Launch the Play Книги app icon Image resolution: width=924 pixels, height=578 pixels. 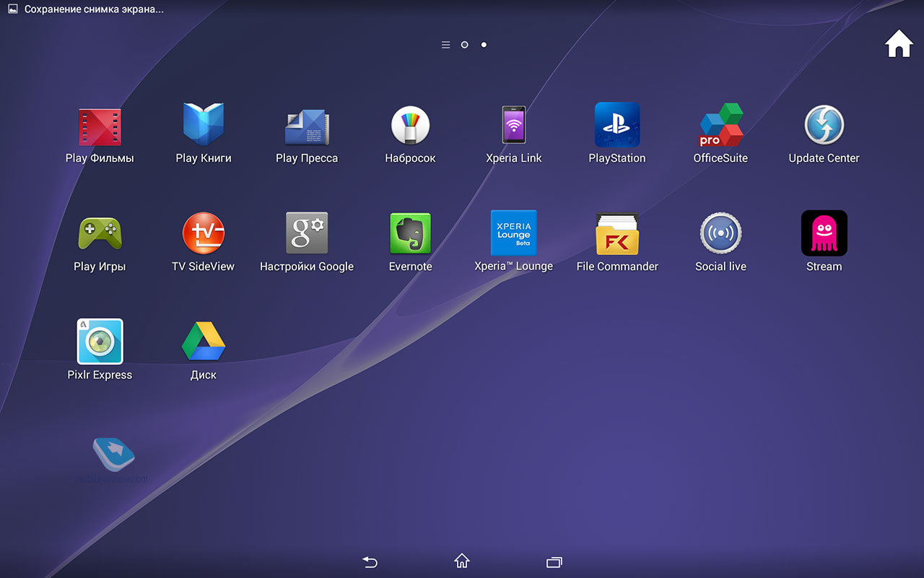204,124
